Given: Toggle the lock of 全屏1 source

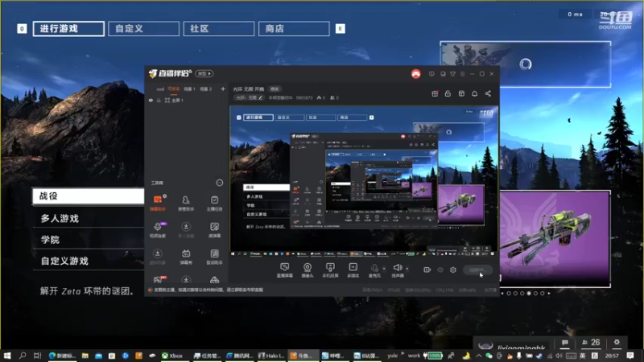Looking at the screenshot, I should coord(159,100).
